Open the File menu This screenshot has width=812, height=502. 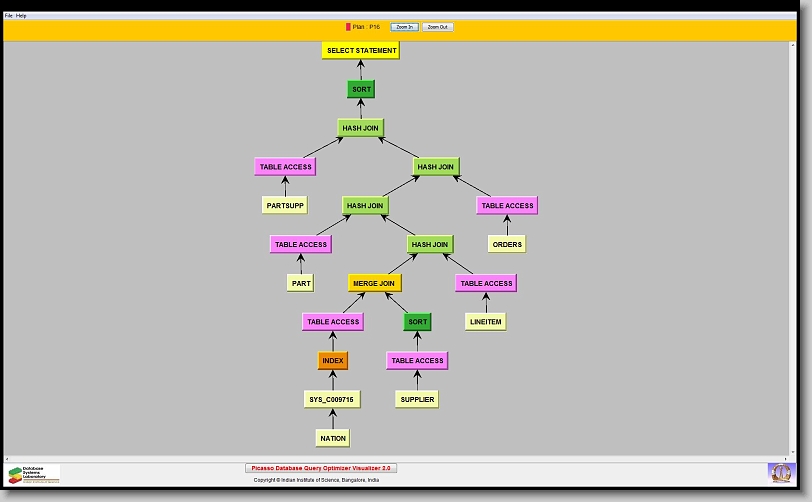pos(9,16)
